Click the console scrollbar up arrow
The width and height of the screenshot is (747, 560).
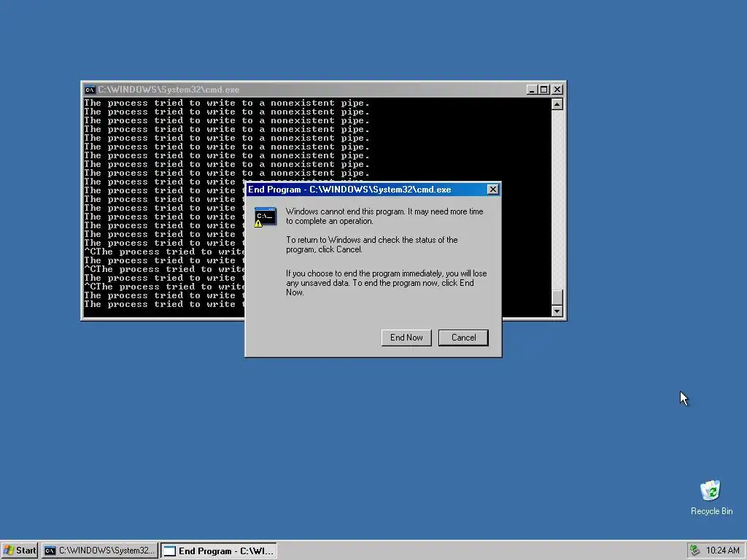click(x=557, y=104)
